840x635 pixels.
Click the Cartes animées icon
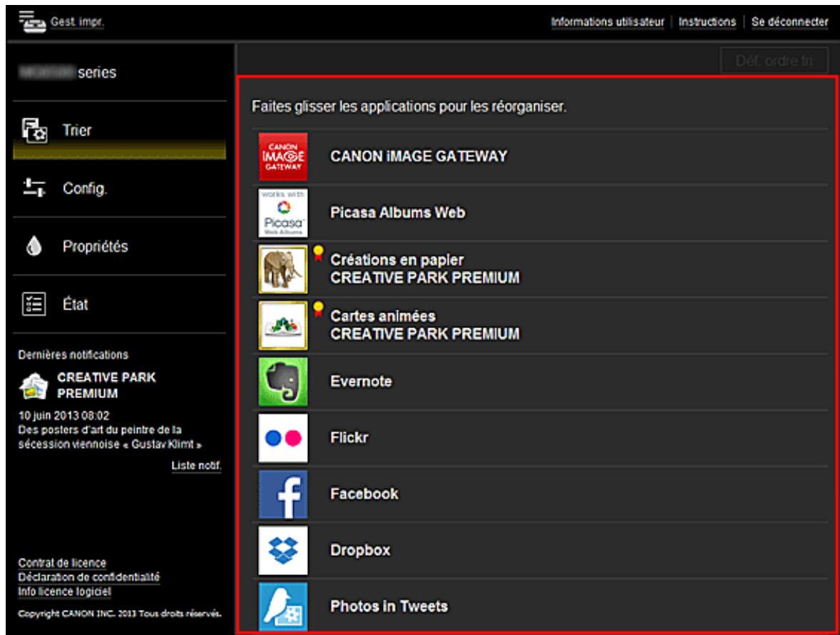(x=283, y=325)
